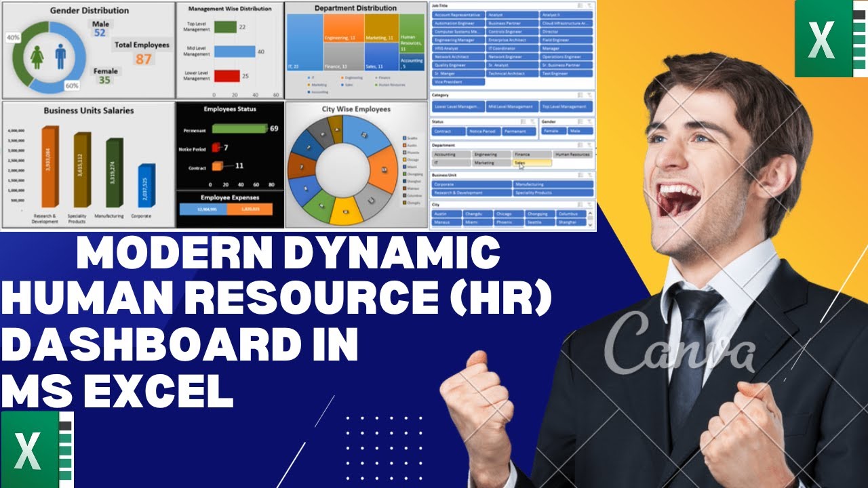Clear Filter icon on City slicer
Screen dimensions: 868x488
[x=589, y=205]
